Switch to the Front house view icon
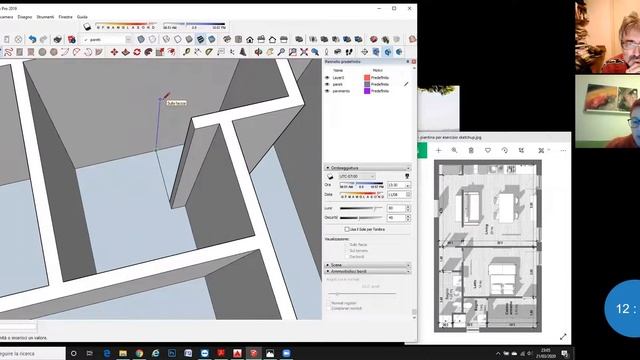 pos(250,40)
